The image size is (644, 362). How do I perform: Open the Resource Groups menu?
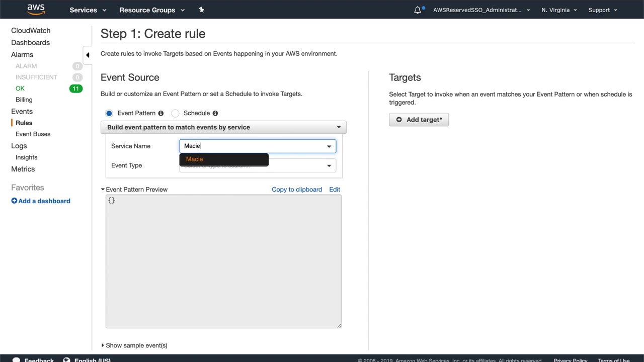152,10
